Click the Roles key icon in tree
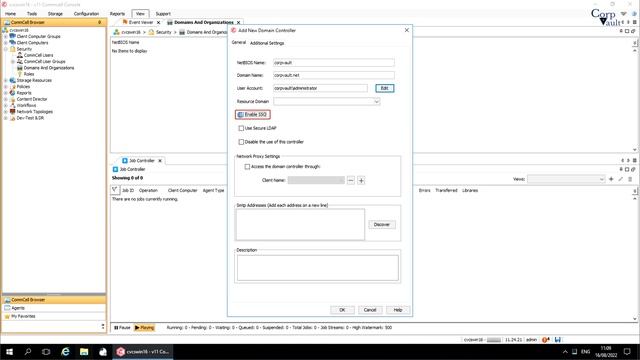Screen dimensions: 640x360 click(x=20, y=74)
